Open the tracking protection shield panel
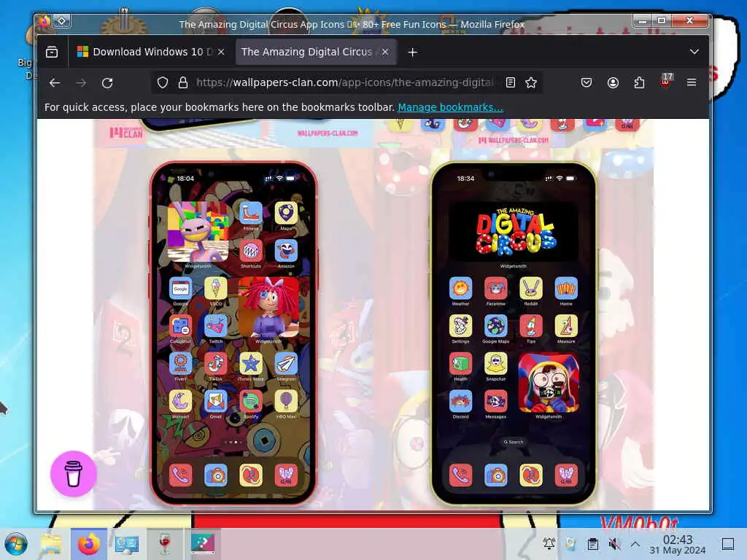This screenshot has height=560, width=747. click(163, 83)
